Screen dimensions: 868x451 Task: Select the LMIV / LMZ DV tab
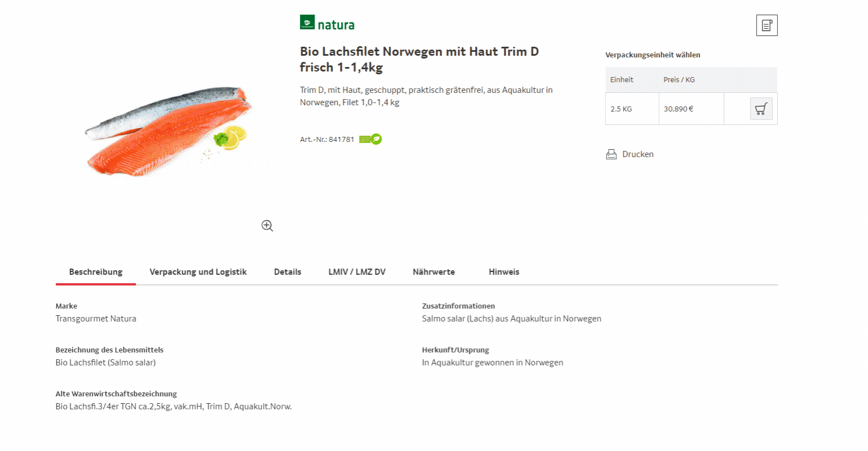[357, 272]
